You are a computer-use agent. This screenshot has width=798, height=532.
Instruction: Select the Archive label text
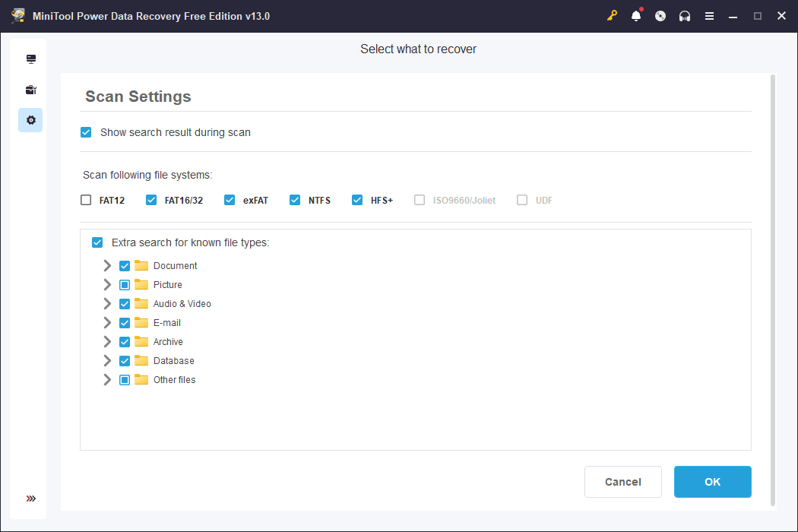pos(168,341)
